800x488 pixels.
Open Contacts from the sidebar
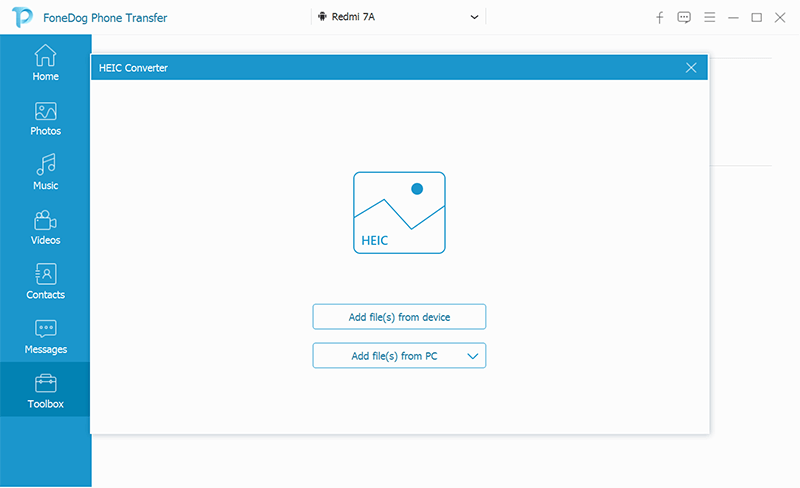tap(45, 282)
